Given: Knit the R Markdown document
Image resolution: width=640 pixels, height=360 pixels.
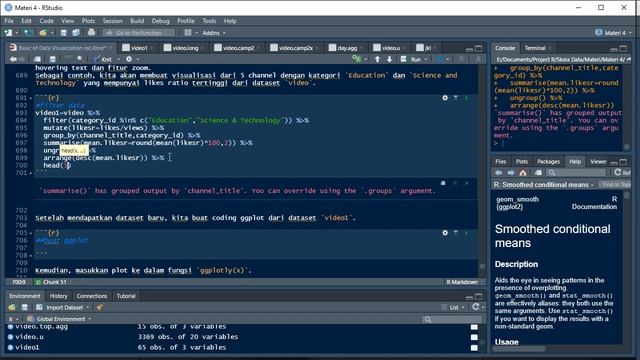Looking at the screenshot, I should click(x=103, y=60).
